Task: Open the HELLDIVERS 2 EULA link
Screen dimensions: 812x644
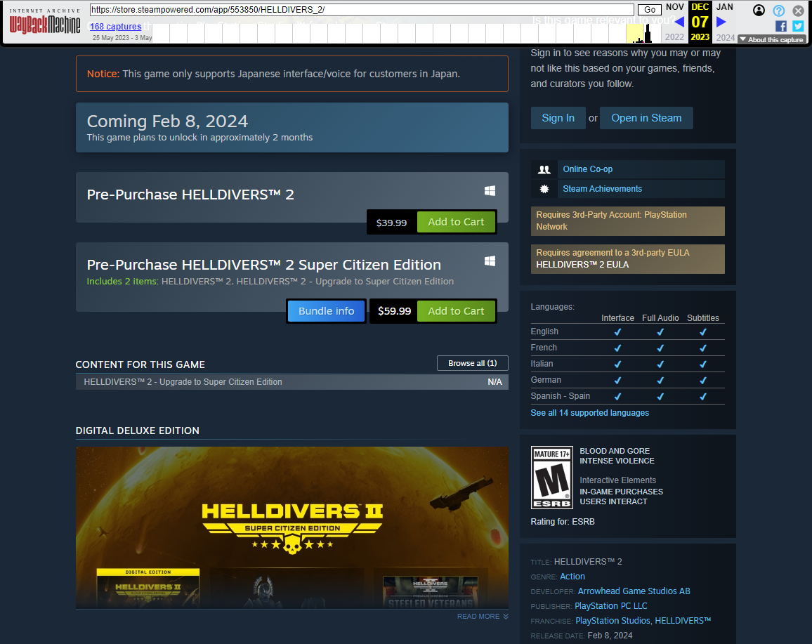Action: (582, 265)
